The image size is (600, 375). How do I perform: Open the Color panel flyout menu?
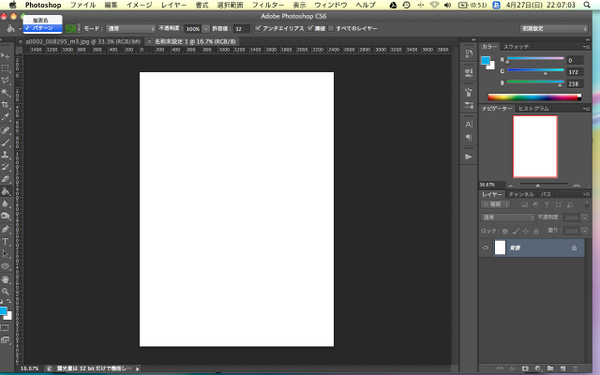587,46
